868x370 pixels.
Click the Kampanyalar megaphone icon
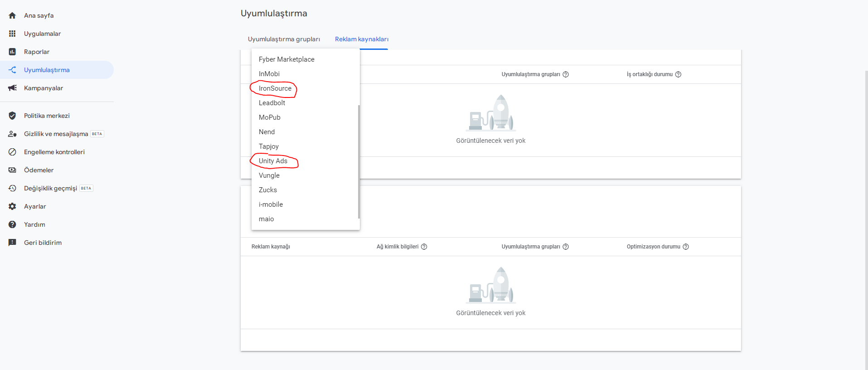coord(12,88)
